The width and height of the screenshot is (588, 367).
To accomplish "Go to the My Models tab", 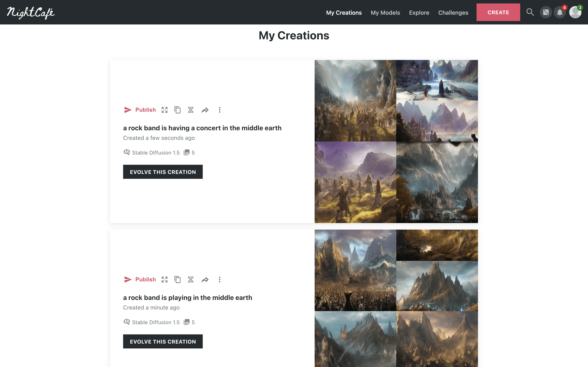I will coord(385,13).
